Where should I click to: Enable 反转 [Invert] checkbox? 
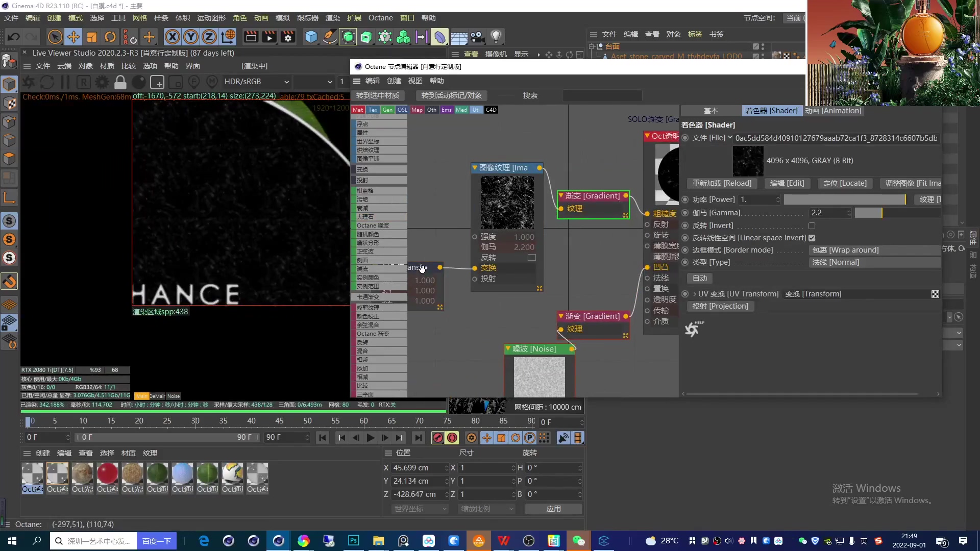(812, 226)
